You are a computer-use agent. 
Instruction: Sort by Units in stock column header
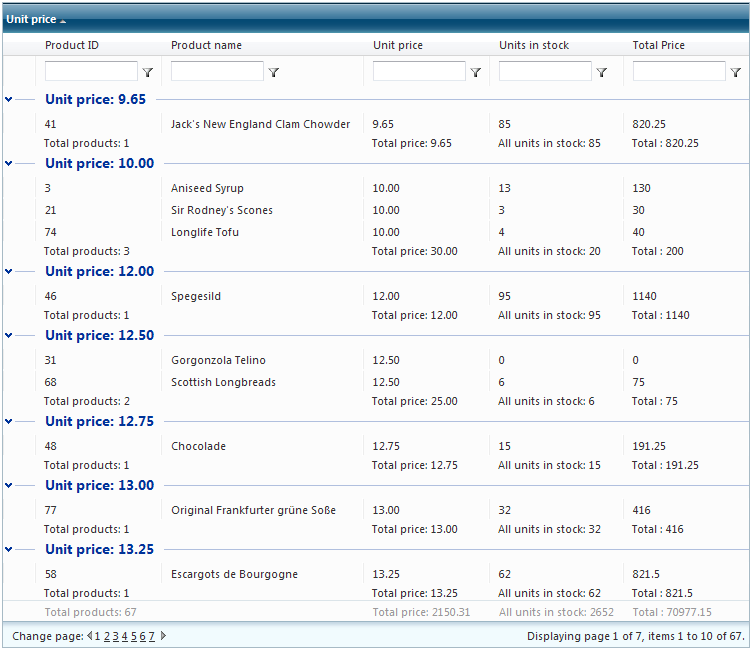pyautogui.click(x=534, y=45)
